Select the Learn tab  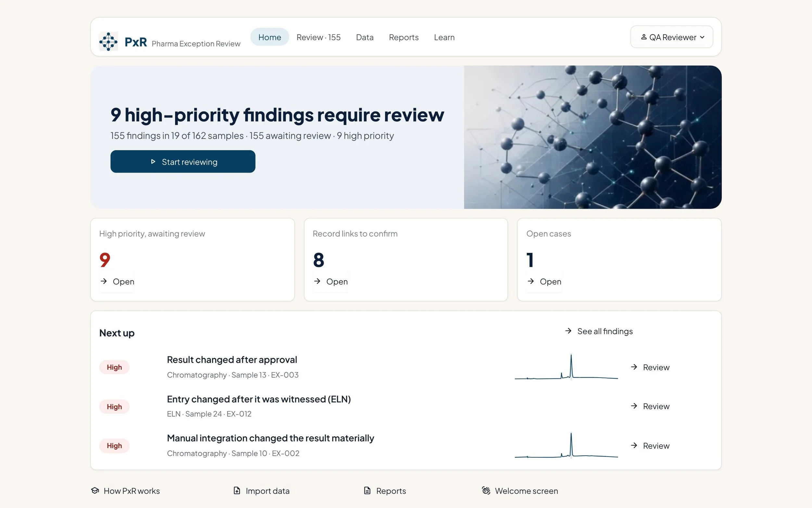pyautogui.click(x=444, y=37)
